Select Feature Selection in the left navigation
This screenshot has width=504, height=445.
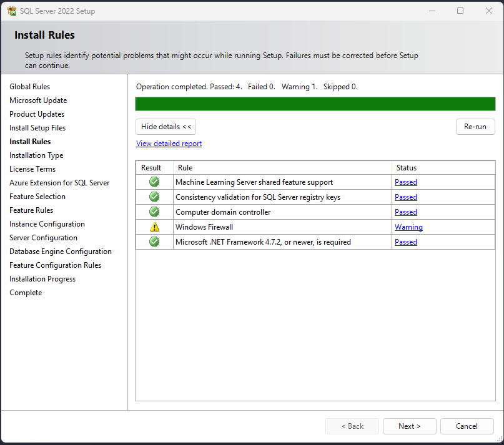37,197
